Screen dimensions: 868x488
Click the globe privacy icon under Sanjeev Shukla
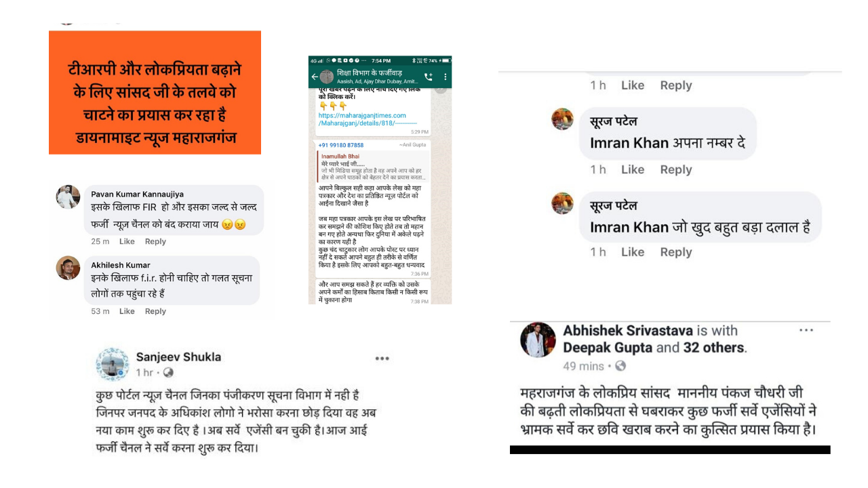coord(168,372)
